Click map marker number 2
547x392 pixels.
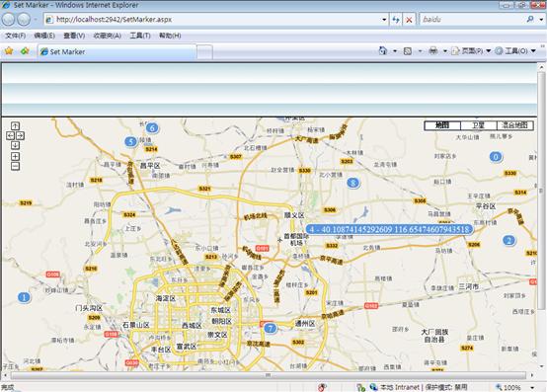coord(508,240)
